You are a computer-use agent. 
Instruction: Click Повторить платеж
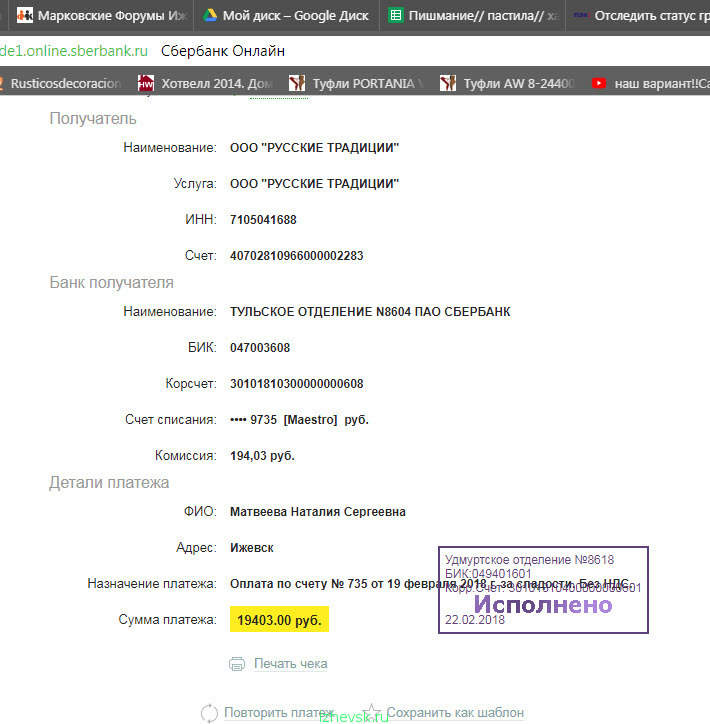pos(279,712)
